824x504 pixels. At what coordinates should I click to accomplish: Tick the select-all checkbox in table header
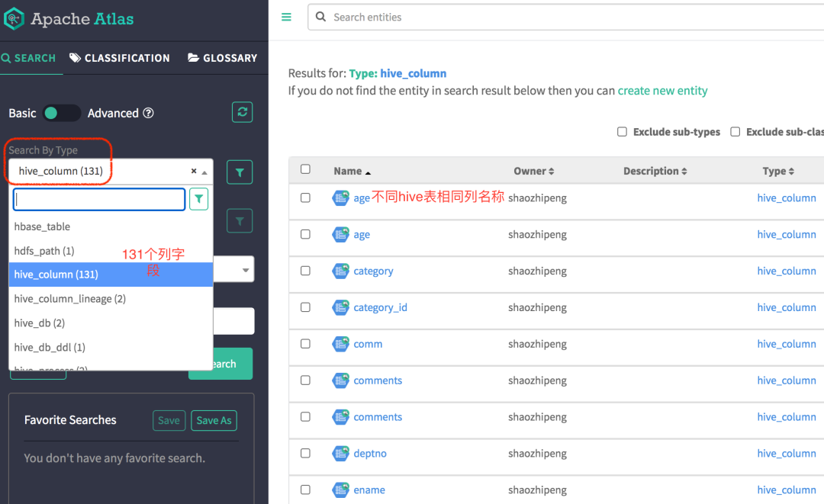[x=305, y=169]
